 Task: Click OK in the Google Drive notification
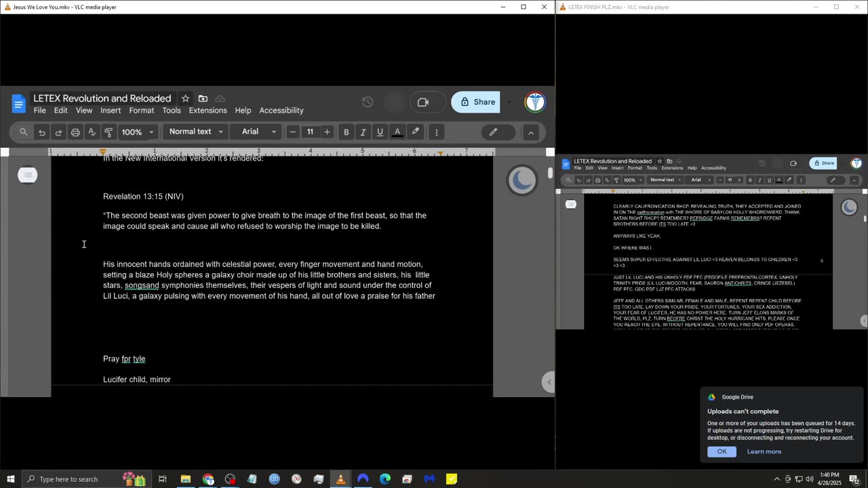[722, 451]
